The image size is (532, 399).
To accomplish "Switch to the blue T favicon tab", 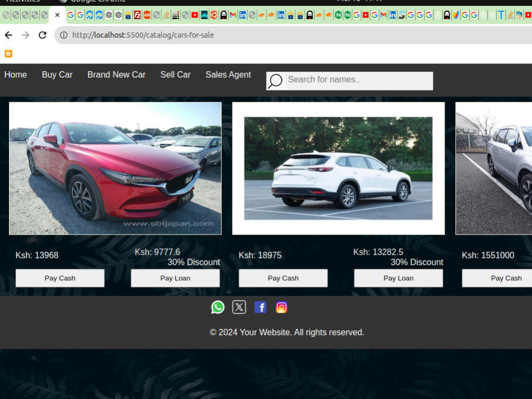I will point(501,15).
